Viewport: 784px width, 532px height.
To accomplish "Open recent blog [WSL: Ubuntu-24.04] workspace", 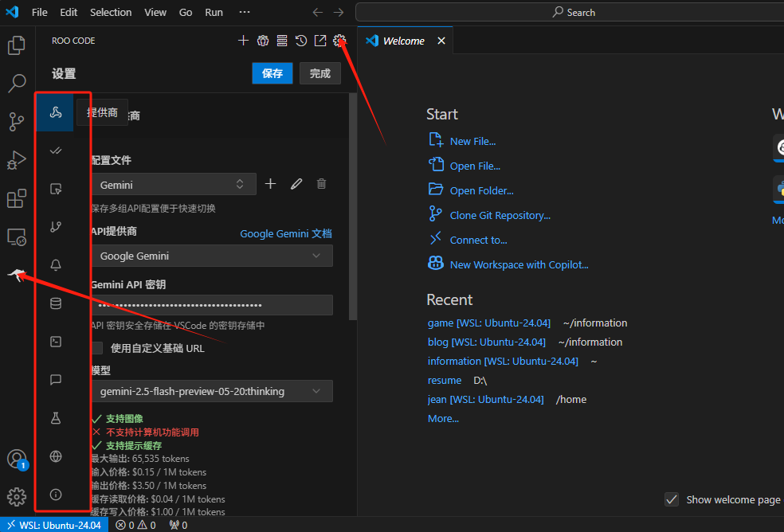I will pos(487,342).
